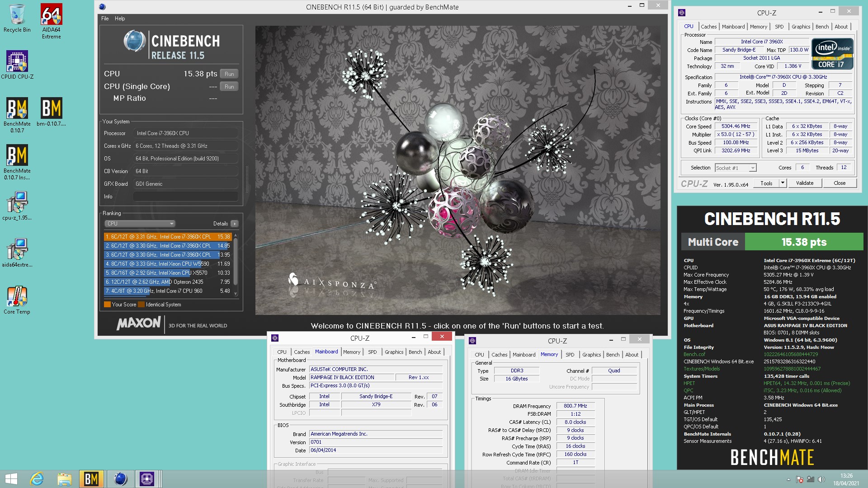Viewport: 868px width, 488px height.
Task: Select the BenchMate 0.10.7 Installer desktop icon
Action: click(x=17, y=162)
